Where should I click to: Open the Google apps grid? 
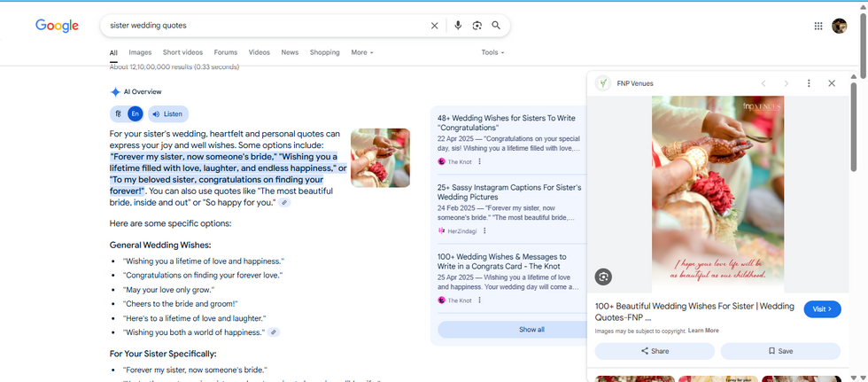(818, 26)
